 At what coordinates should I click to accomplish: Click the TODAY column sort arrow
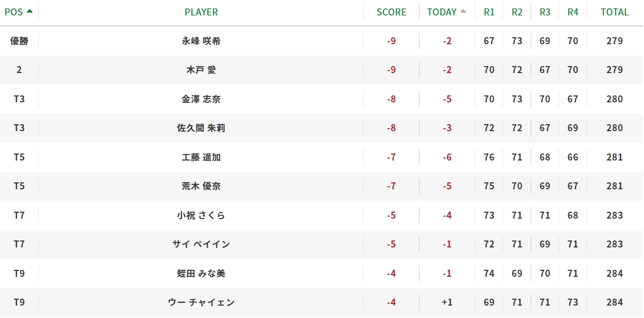click(463, 11)
